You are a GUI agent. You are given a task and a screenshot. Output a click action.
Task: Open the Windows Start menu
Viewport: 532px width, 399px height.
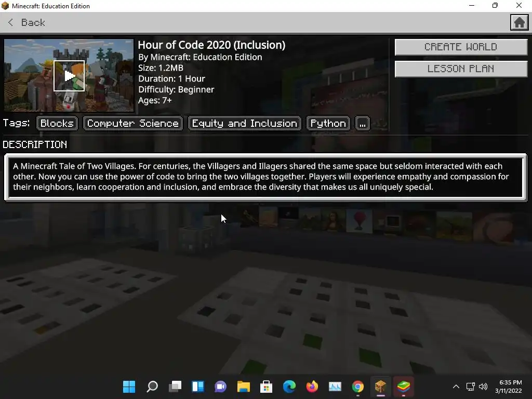coord(129,387)
